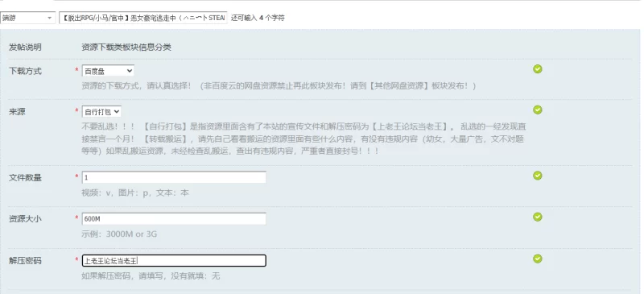Click the 来源 label
Screen dimensions: 644x294
pyautogui.click(x=17, y=112)
